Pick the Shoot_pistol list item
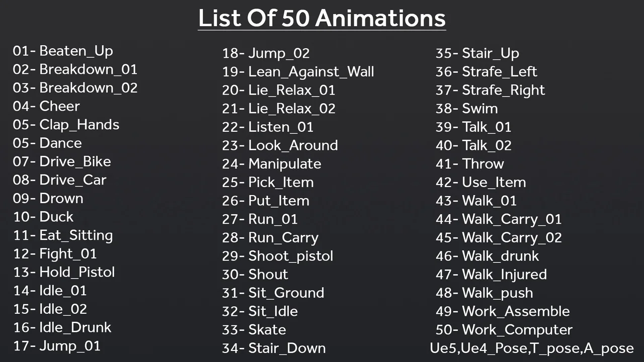Screen dimensions: 644x362 click(278, 256)
